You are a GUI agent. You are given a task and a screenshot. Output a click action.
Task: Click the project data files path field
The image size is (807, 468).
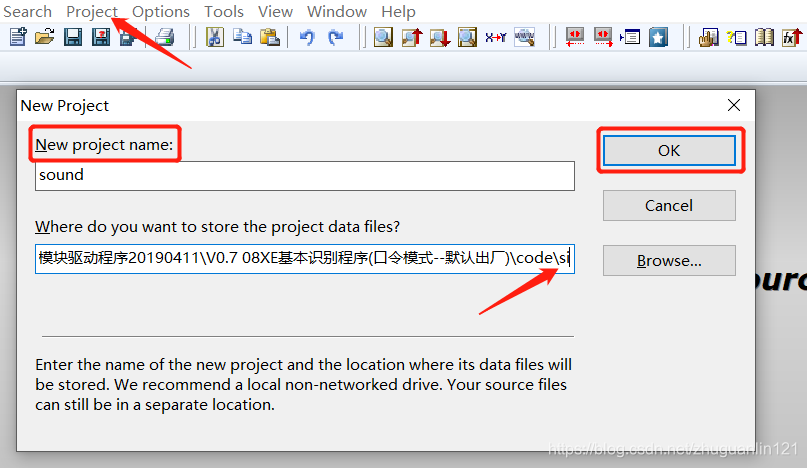click(305, 258)
